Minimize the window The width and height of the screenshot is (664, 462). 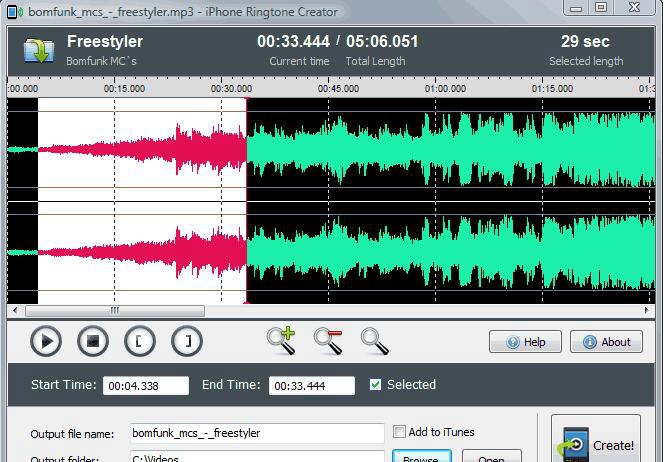click(576, 8)
